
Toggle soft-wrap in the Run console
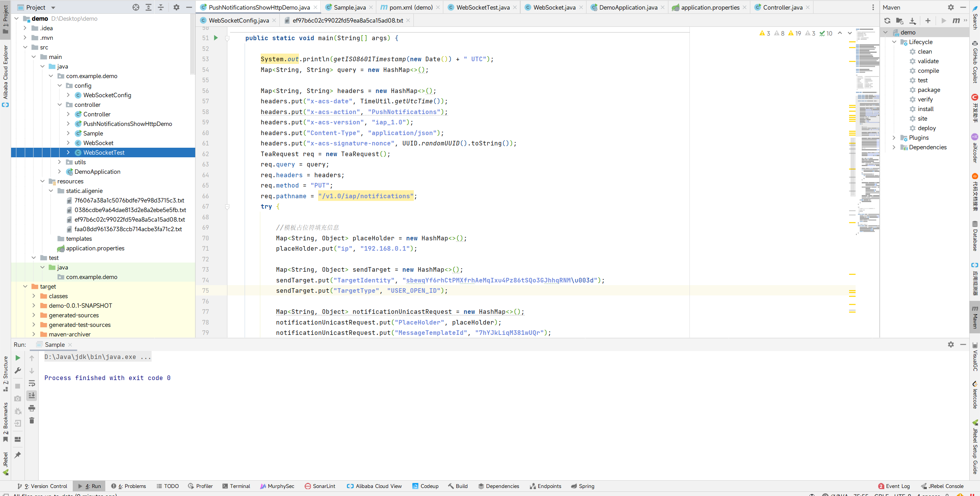(32, 383)
